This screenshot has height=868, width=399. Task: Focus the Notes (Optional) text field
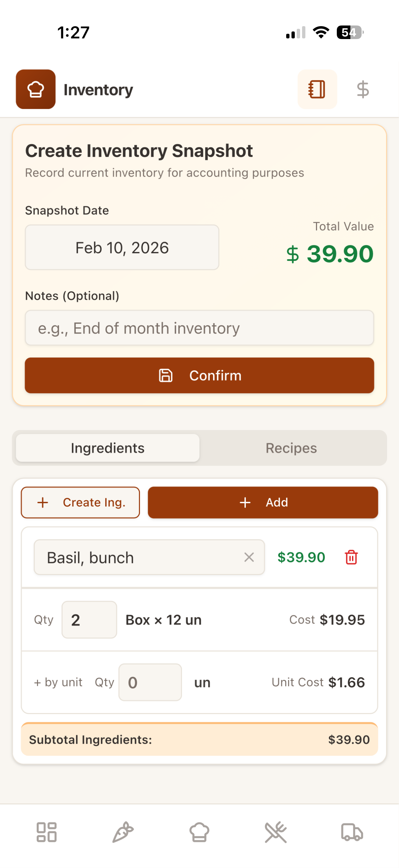(199, 328)
